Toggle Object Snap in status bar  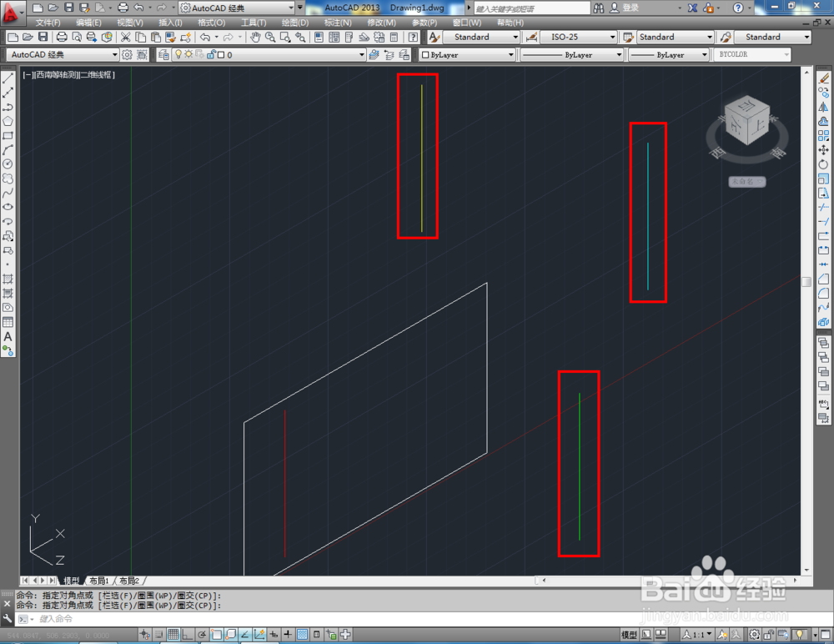(x=217, y=635)
